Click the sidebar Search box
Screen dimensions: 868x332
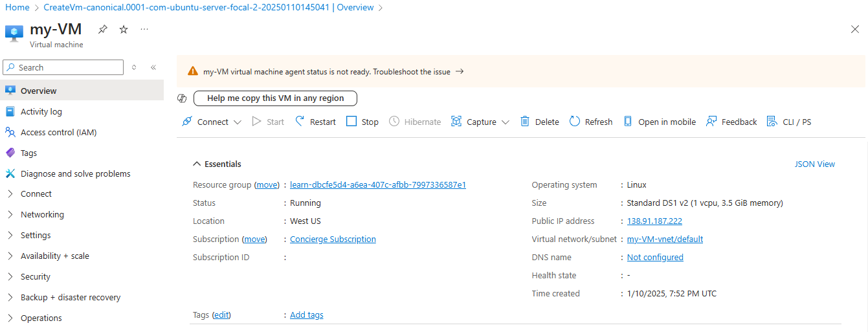click(63, 67)
